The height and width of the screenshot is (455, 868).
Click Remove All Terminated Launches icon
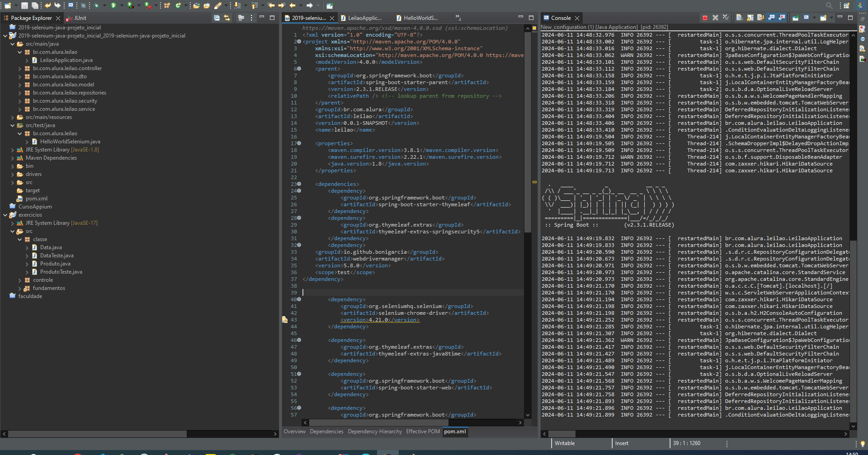click(x=726, y=18)
